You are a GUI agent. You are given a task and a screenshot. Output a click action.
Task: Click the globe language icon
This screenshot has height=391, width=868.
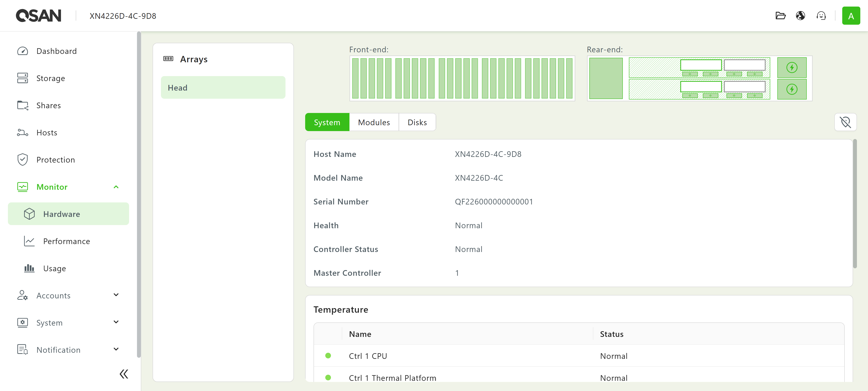click(801, 16)
